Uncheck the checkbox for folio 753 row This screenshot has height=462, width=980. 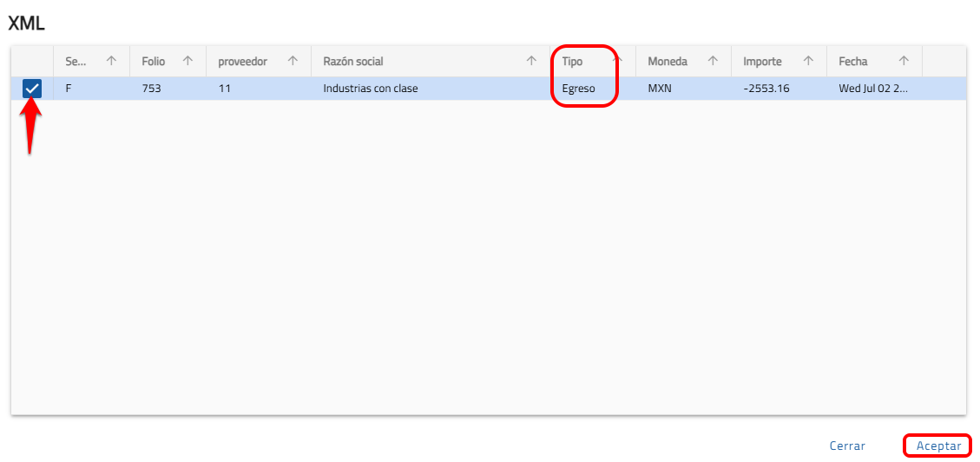click(32, 88)
